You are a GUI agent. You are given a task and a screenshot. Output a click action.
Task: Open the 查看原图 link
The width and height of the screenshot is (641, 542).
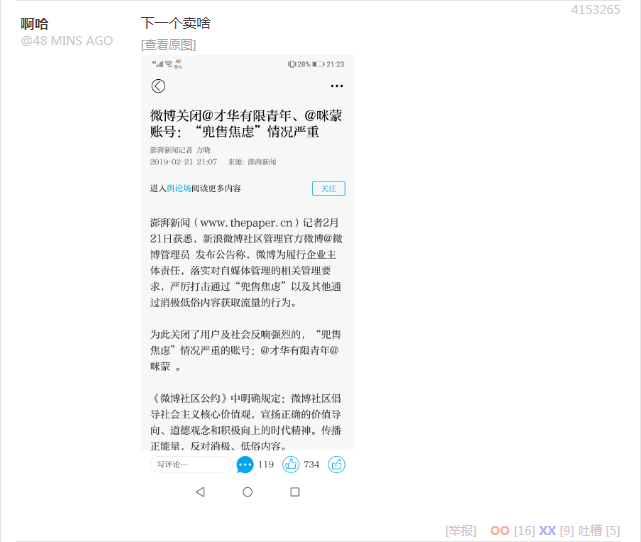pyautogui.click(x=168, y=45)
